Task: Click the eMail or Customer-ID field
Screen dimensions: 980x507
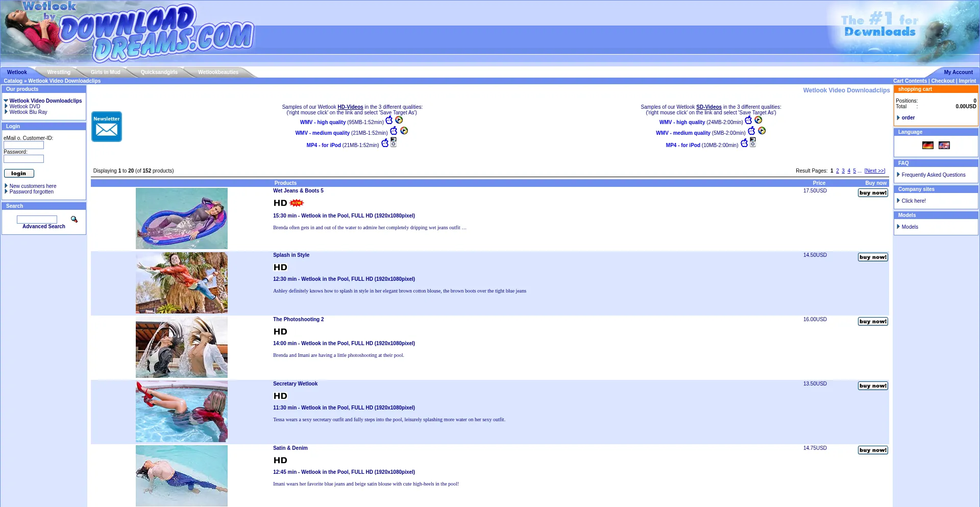Action: pyautogui.click(x=23, y=145)
